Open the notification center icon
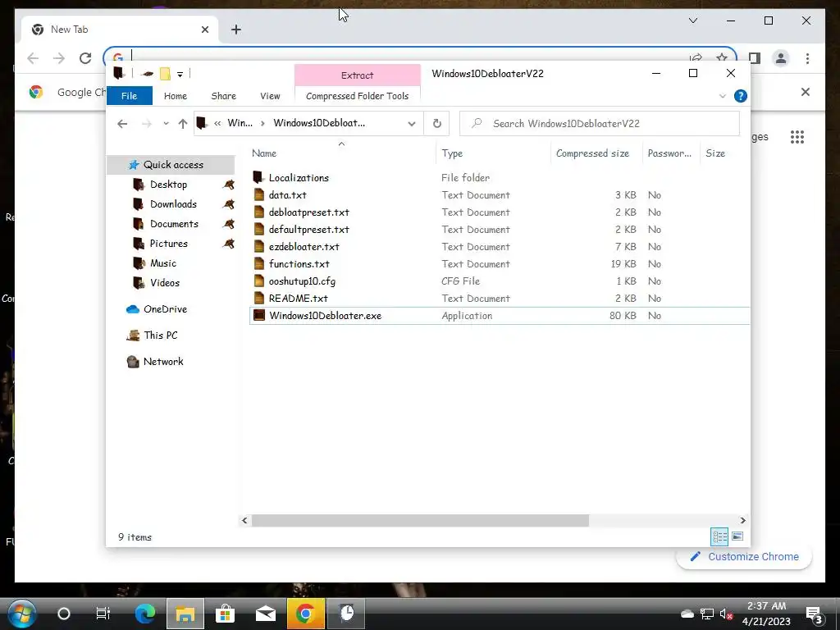840x630 pixels. tap(815, 614)
